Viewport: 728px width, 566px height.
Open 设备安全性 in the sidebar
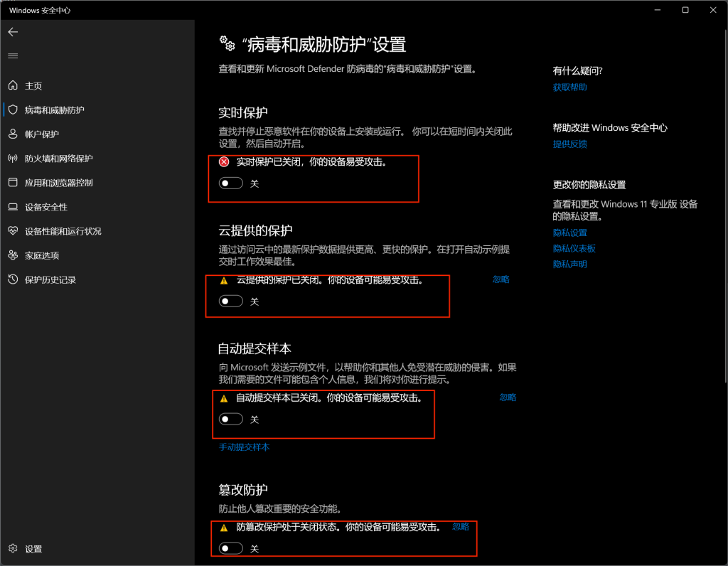[x=46, y=207]
